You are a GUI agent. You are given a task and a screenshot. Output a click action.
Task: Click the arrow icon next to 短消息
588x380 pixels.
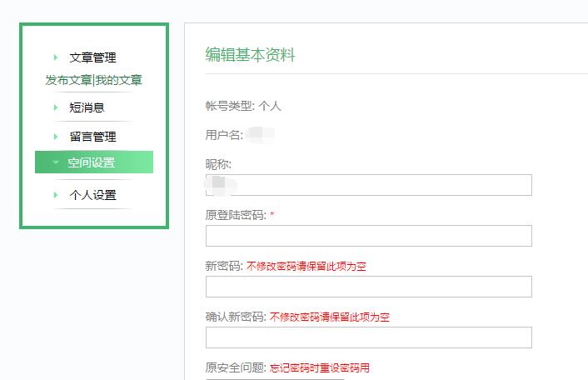click(56, 107)
